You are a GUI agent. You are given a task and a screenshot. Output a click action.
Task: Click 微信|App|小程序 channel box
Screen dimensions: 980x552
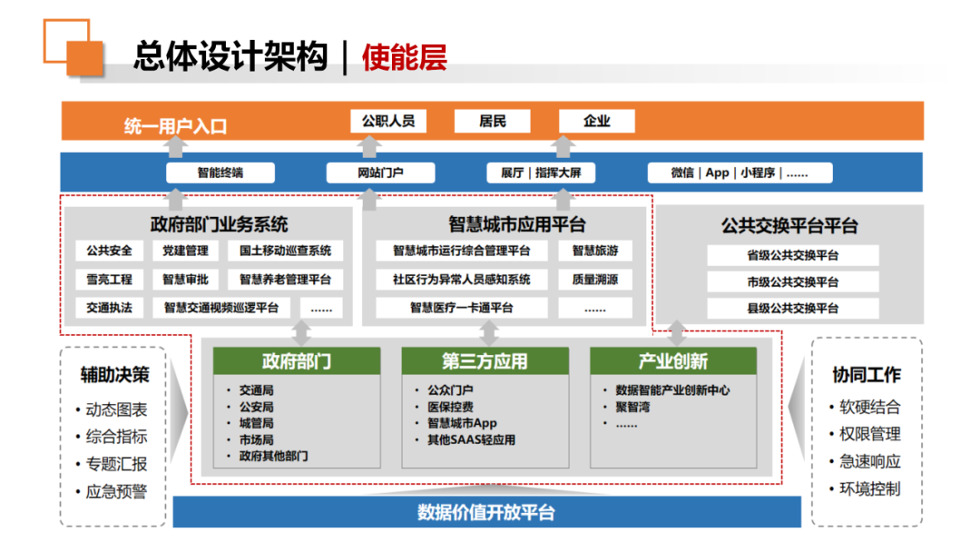coord(740,172)
